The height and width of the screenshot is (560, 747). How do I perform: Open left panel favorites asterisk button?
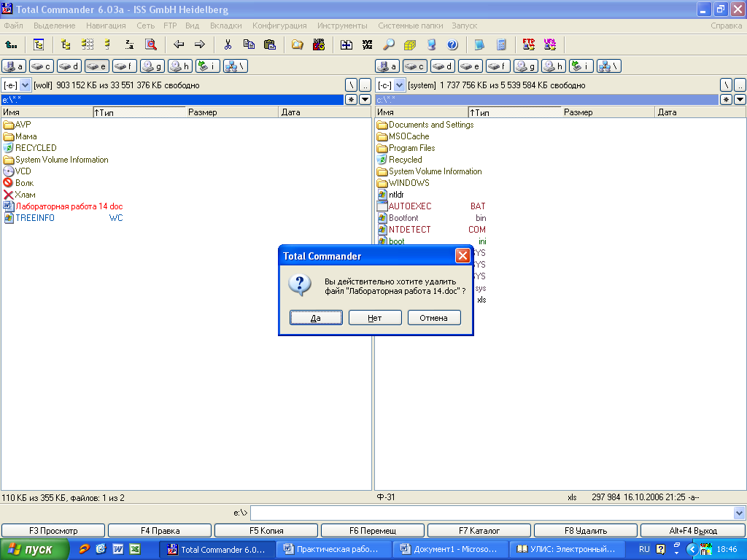click(351, 99)
